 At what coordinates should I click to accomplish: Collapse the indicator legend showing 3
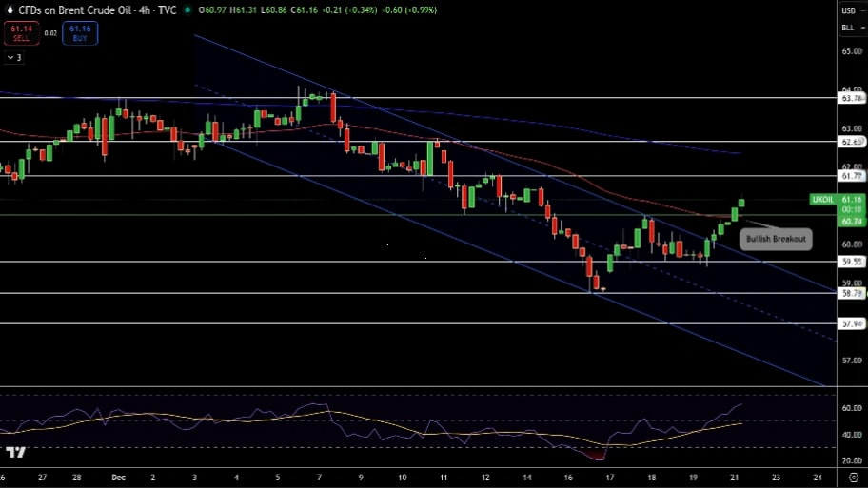pyautogui.click(x=14, y=57)
